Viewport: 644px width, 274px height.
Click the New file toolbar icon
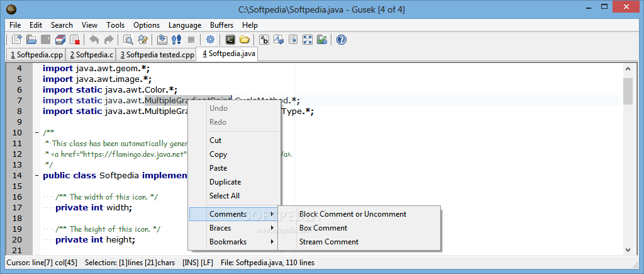tap(17, 40)
